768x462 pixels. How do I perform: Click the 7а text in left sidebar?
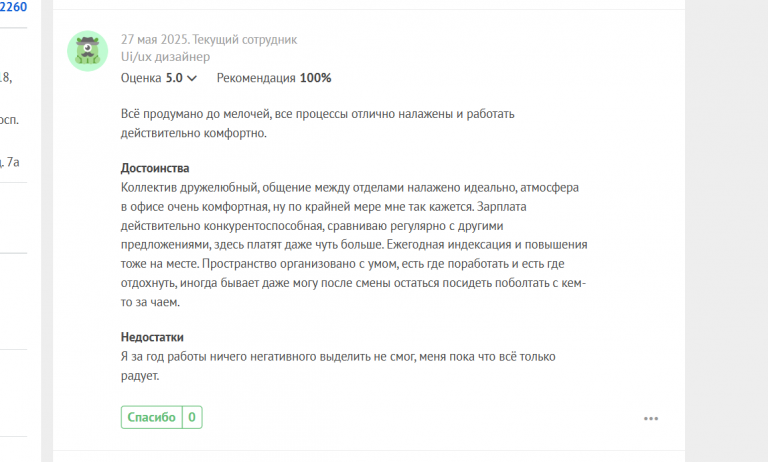[x=14, y=160]
